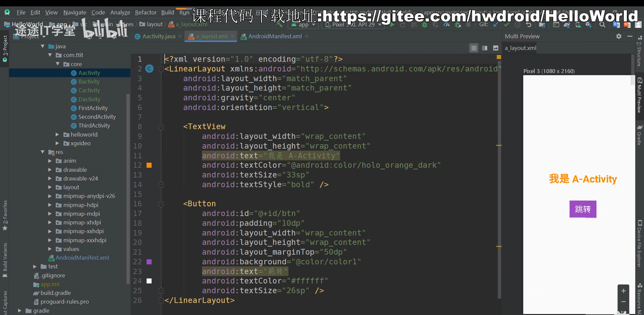Select build.gradle in project tree
This screenshot has width=644, height=315.
point(55,293)
